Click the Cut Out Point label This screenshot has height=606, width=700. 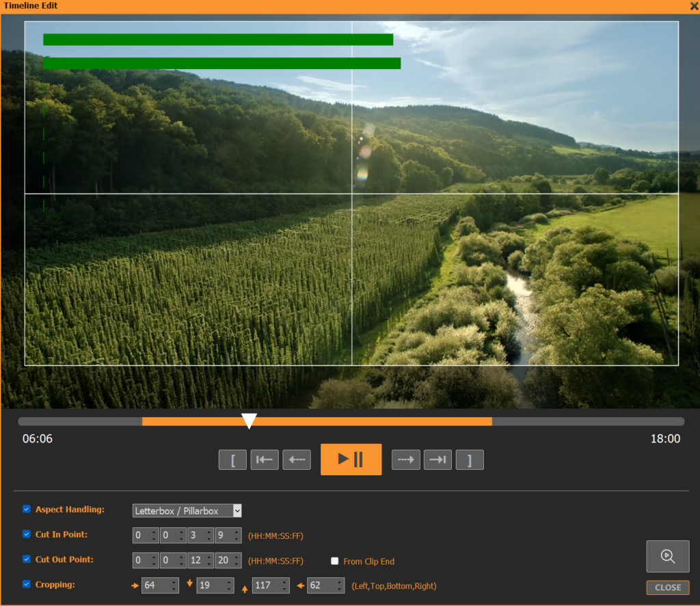[x=65, y=559]
